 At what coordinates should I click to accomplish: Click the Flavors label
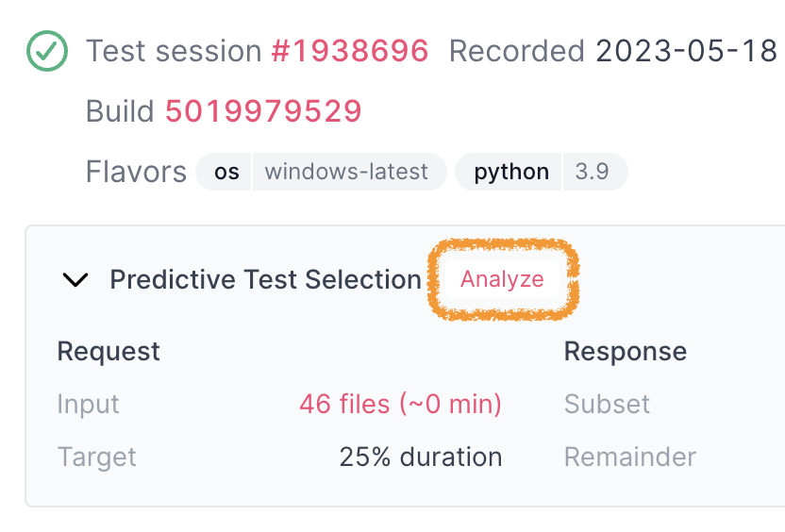pyautogui.click(x=136, y=172)
